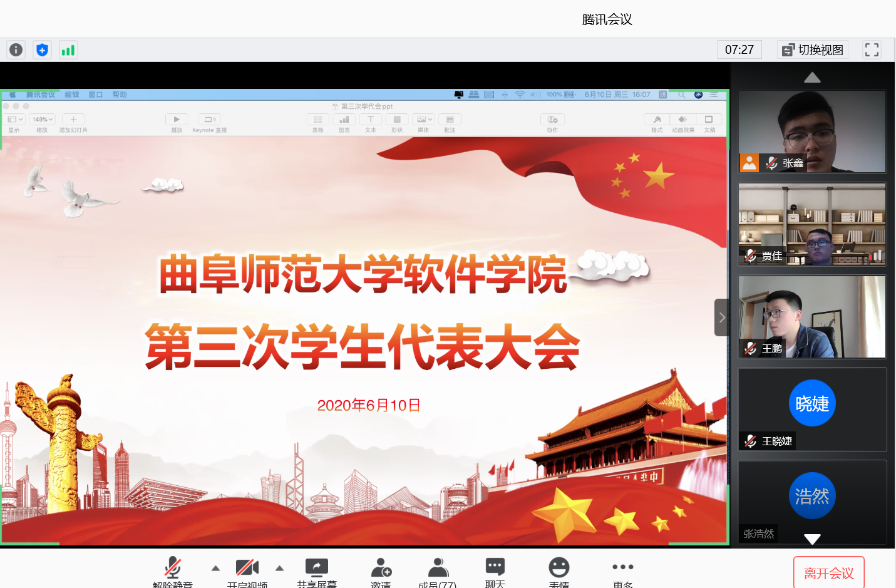Unmute the microphone (解除静音)
This screenshot has width=896, height=588.
tap(173, 569)
